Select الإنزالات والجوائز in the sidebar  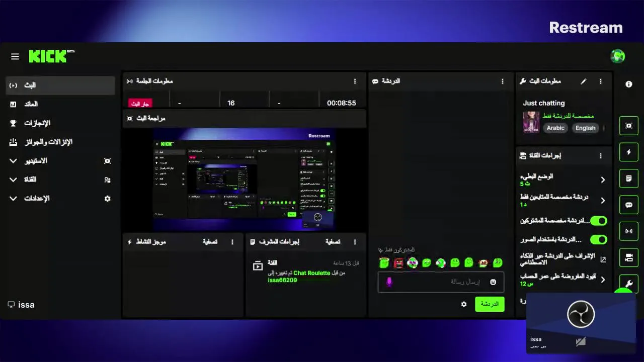click(60, 142)
